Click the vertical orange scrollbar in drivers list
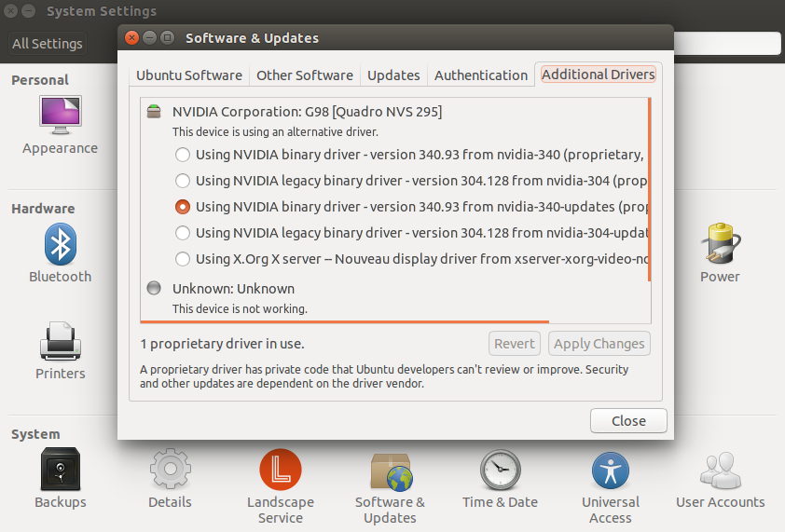The image size is (785, 532). point(649,190)
